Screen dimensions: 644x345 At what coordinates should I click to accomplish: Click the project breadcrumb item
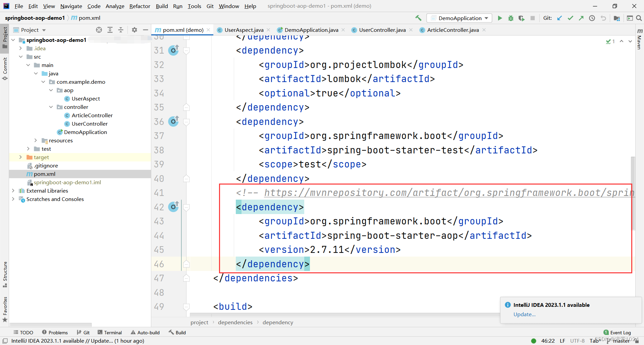[199, 322]
